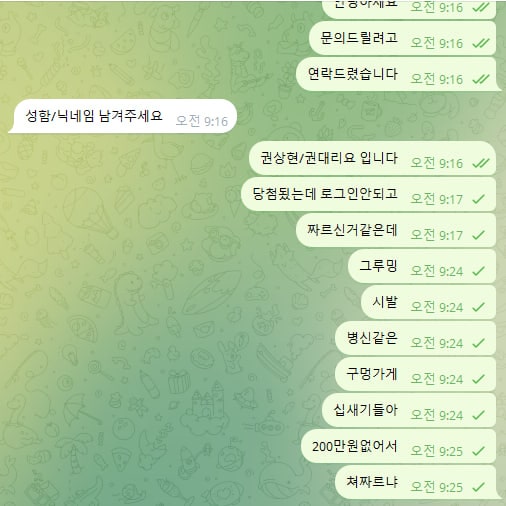Select the 그루밍 message bubble

click(422, 266)
